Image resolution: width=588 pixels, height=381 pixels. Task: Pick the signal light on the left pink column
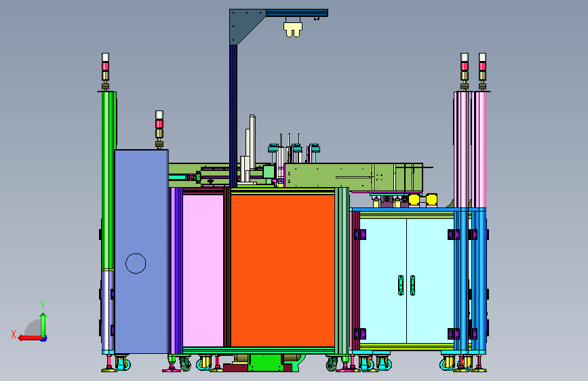[x=465, y=71]
